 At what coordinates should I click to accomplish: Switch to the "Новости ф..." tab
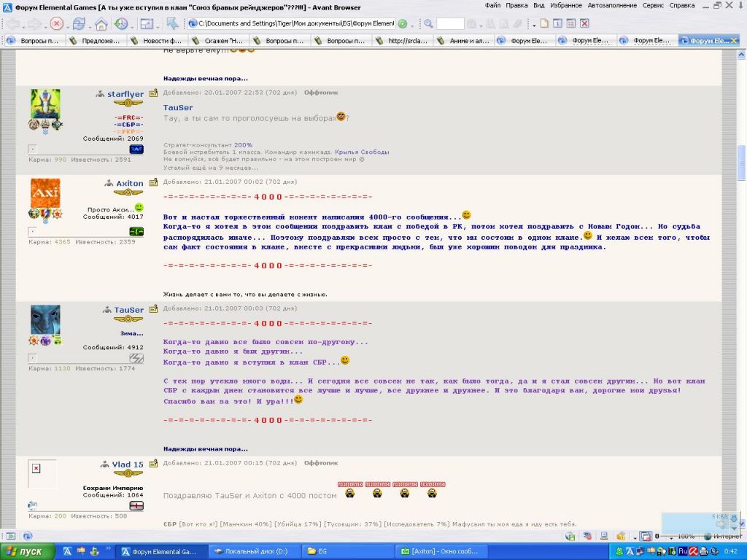tap(162, 41)
